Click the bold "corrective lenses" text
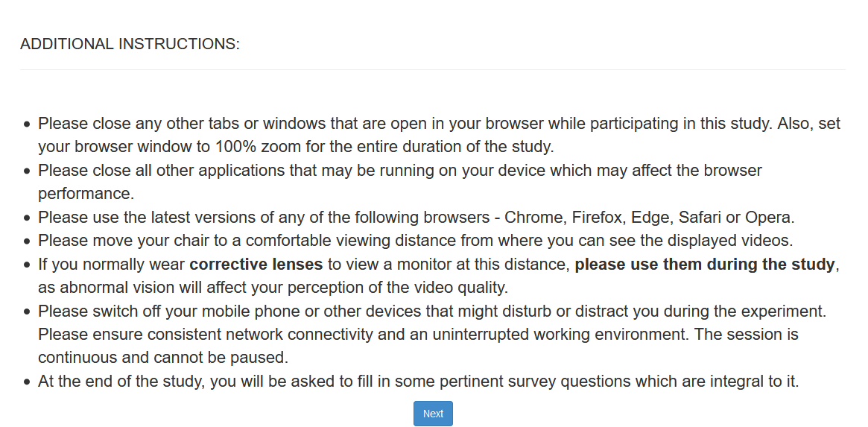868x427 pixels. click(x=256, y=265)
